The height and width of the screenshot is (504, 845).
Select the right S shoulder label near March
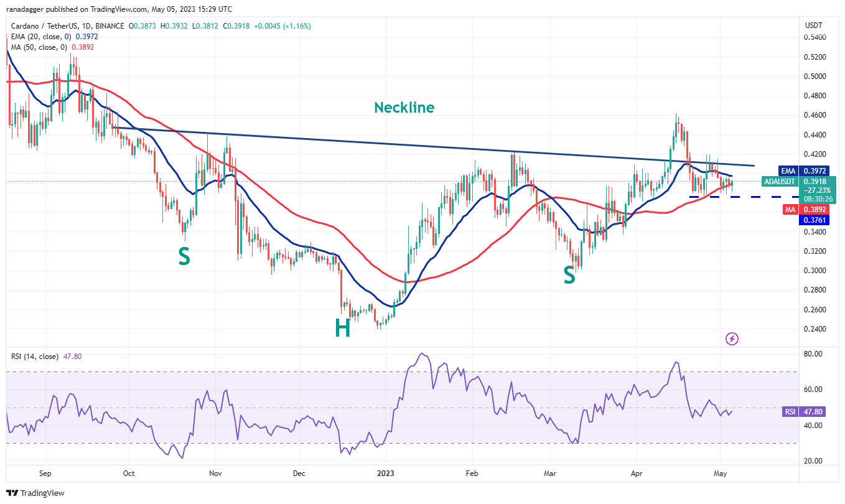coord(569,275)
